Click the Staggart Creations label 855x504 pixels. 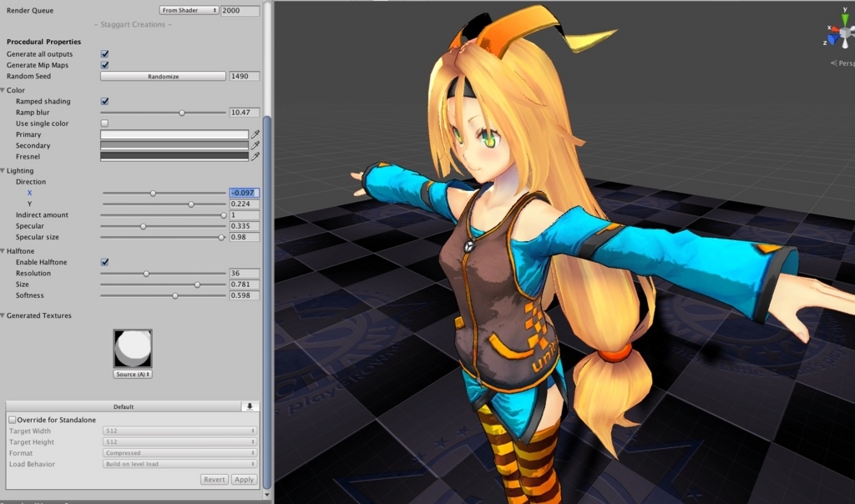[x=133, y=24]
